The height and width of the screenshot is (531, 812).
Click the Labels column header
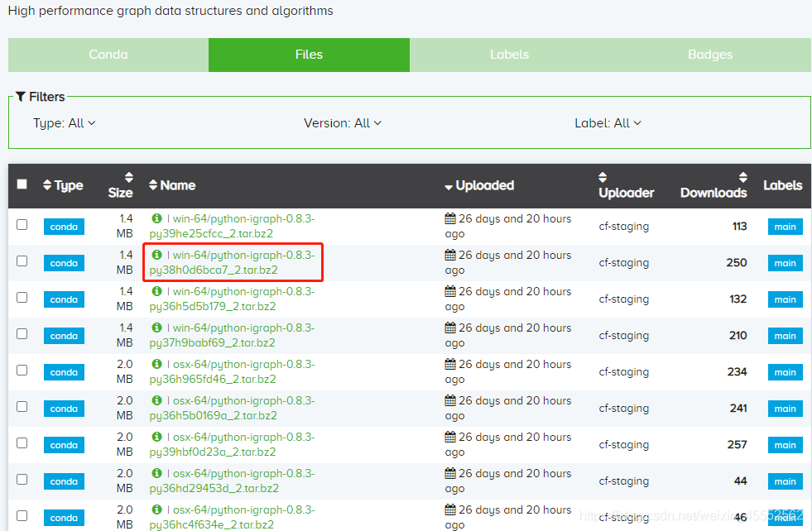[x=782, y=185]
